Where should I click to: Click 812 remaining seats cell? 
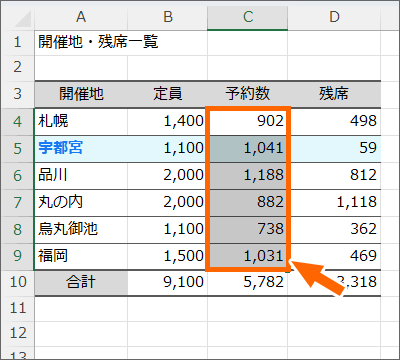(334, 176)
